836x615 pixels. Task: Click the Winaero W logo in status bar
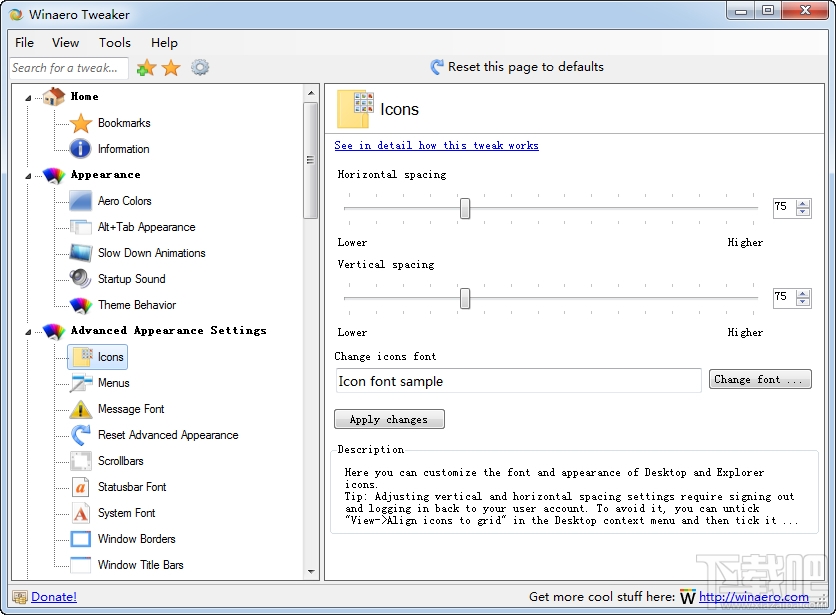[688, 597]
